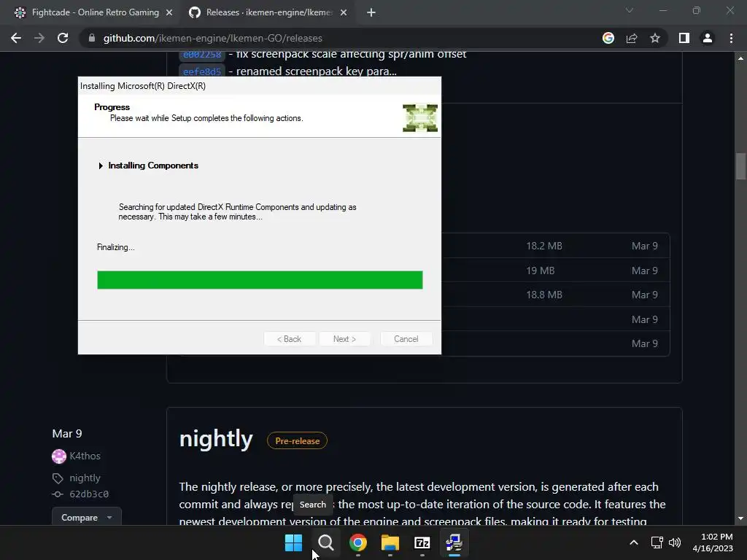Bookmark this page with the star icon
This screenshot has height=560, width=747.
pyautogui.click(x=655, y=38)
